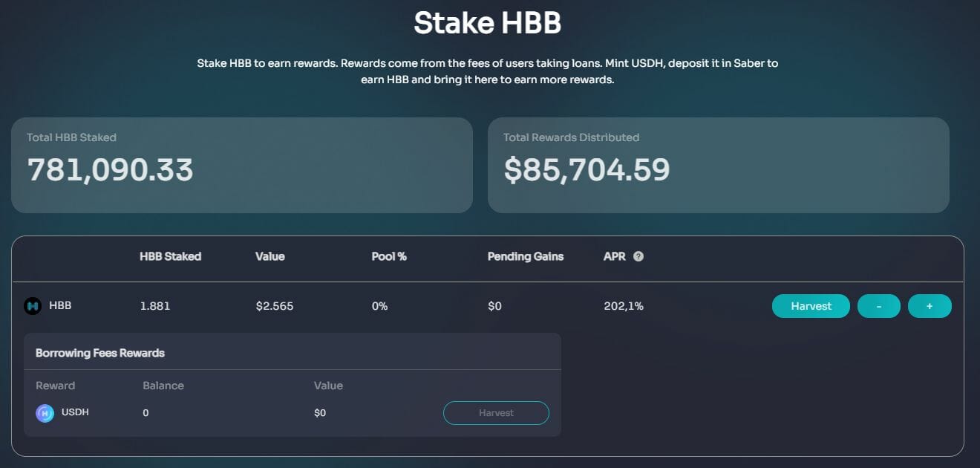Image resolution: width=980 pixels, height=468 pixels.
Task: Select the Total HBB Staked card
Action: pyautogui.click(x=242, y=165)
